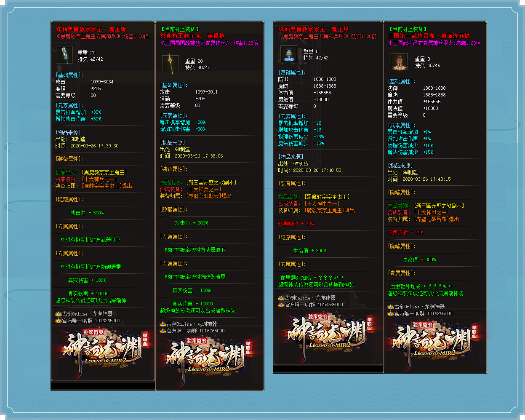Click icon beside 古剑Online in 鬼王斩 panel

(59, 314)
